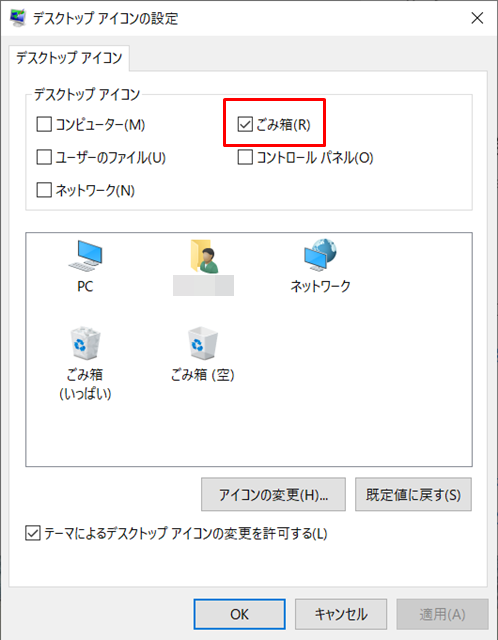Close the デスクトップ アイコンの設定 dialog
This screenshot has height=640, width=498.
point(477,18)
